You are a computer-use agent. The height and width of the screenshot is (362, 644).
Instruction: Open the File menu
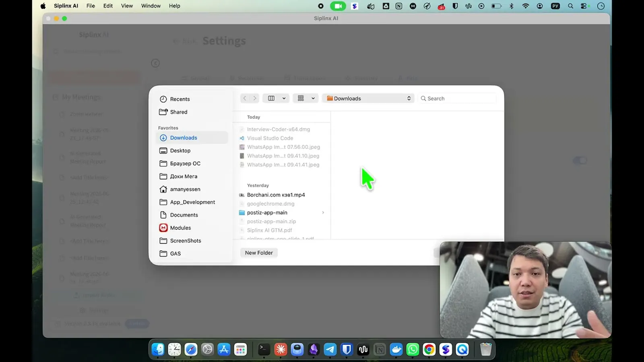point(91,6)
